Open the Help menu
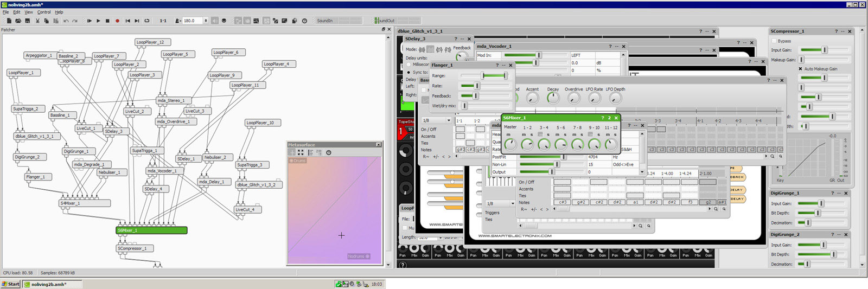This screenshot has height=289, width=868. point(59,12)
